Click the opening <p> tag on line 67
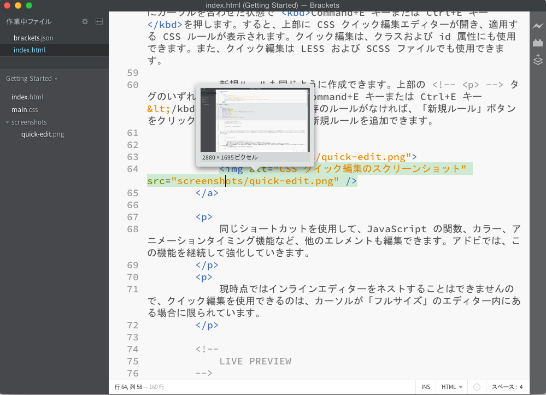Image resolution: width=546 pixels, height=395 pixels. click(204, 217)
